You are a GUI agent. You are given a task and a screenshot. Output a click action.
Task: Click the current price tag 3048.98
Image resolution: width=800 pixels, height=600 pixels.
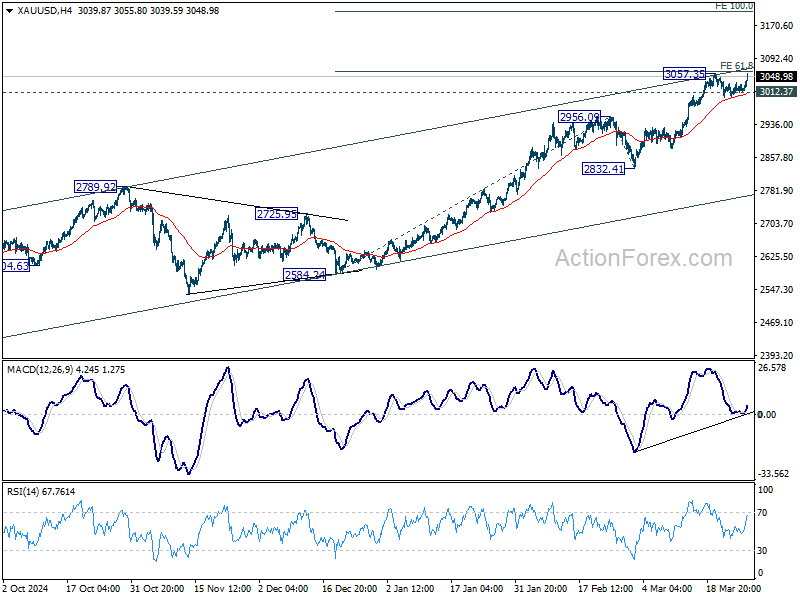pos(776,77)
